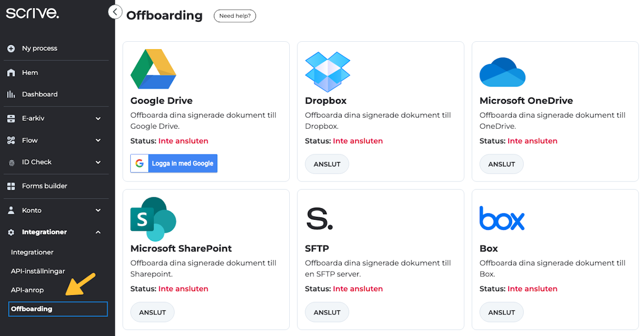Click the Microsoft OneDrive card title
644x336 pixels.
pos(526,101)
